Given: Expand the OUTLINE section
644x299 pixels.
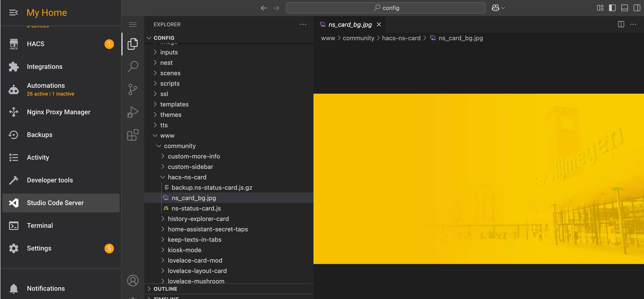Looking at the screenshot, I should point(165,289).
